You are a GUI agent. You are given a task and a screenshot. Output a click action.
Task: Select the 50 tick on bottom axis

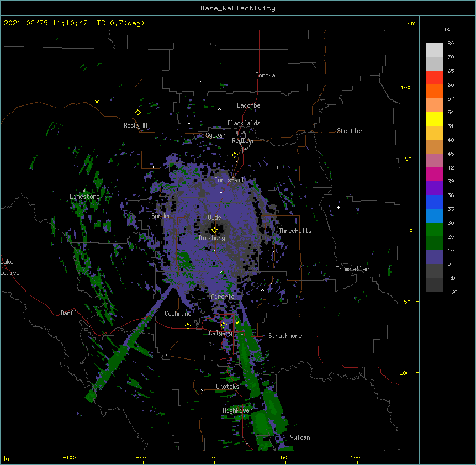coord(284,458)
